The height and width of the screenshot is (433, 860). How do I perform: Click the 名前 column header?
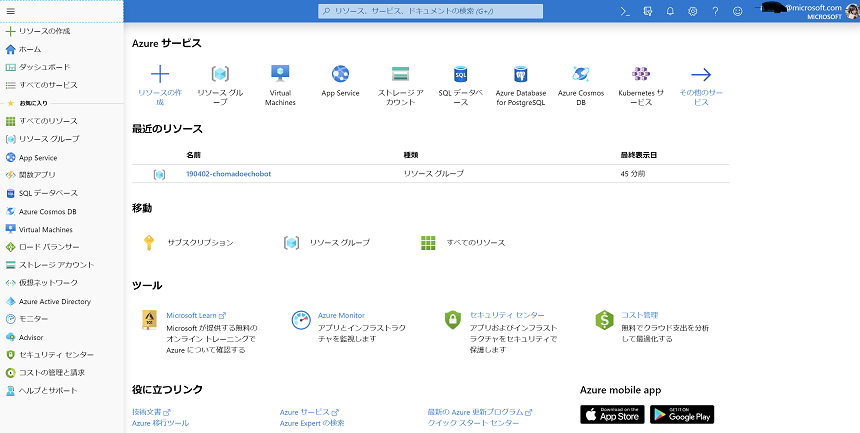pos(193,155)
